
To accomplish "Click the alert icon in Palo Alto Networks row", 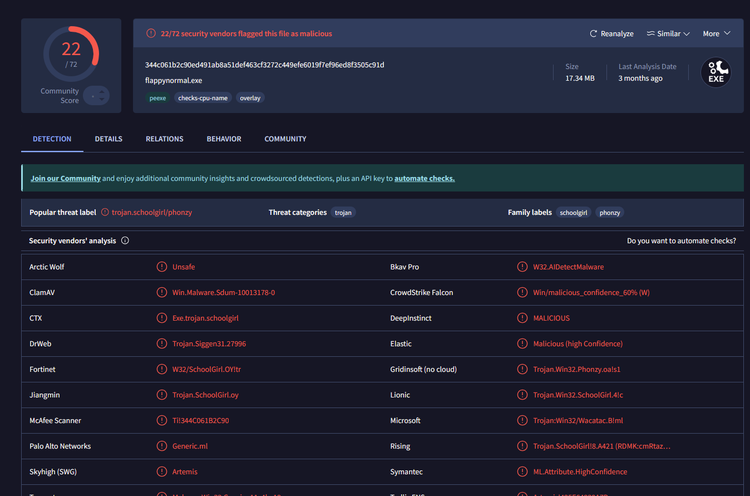I will click(162, 446).
